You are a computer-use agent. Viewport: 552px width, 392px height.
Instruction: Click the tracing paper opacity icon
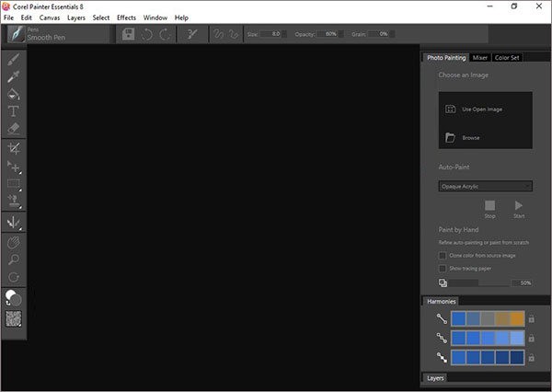[x=443, y=282]
